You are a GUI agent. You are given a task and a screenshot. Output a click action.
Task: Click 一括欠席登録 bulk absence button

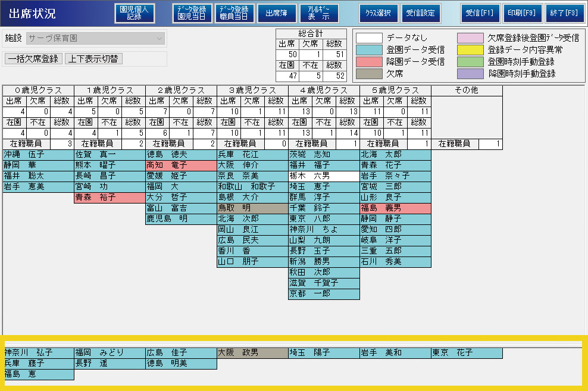[33, 59]
